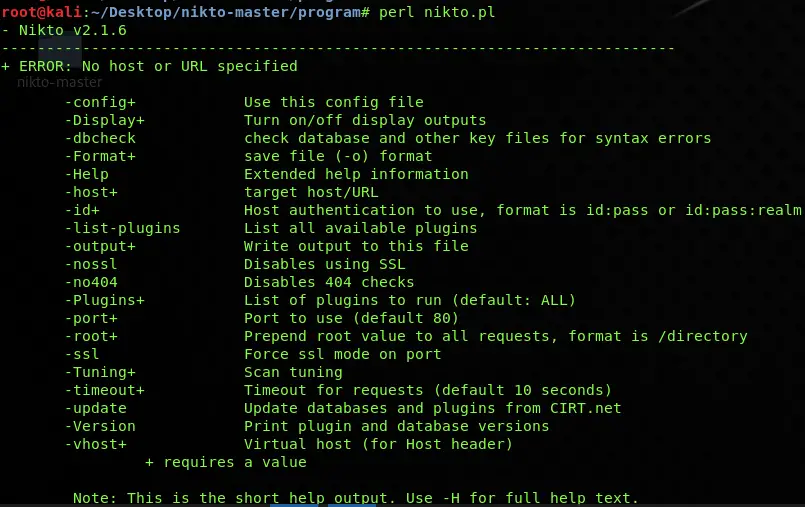Click the '+ requires a value' note
This screenshot has height=507, width=805.
pos(226,462)
